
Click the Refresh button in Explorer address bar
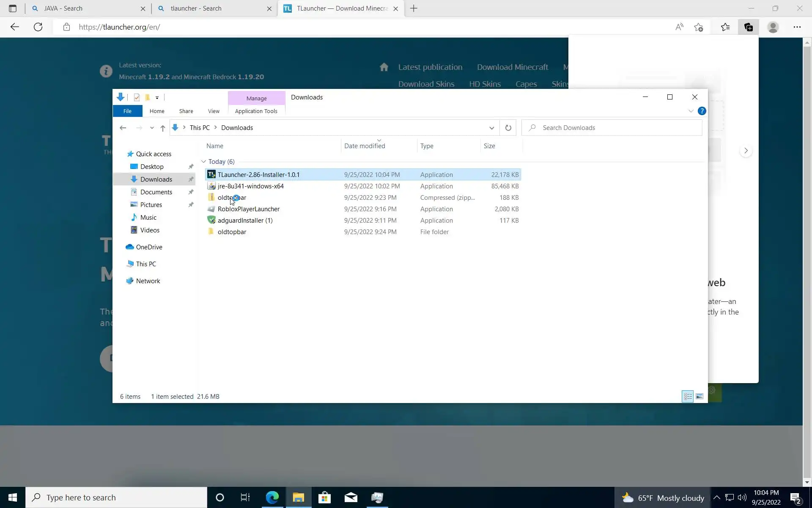[x=508, y=128]
